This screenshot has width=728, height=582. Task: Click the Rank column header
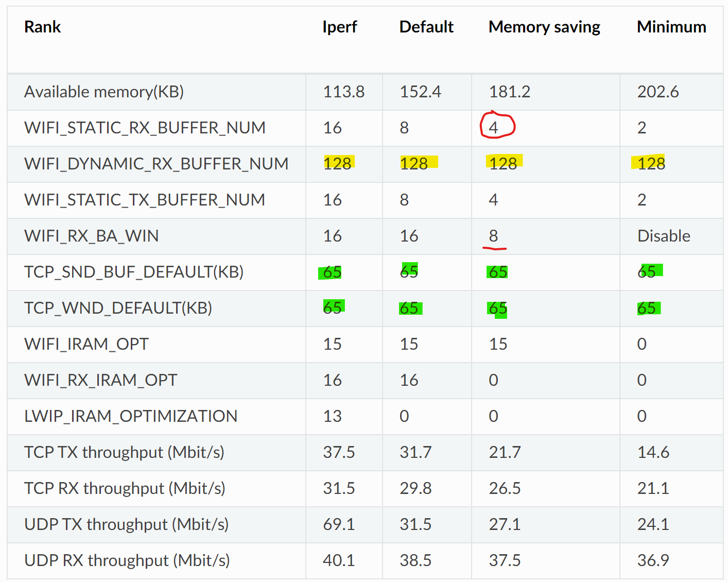[42, 27]
